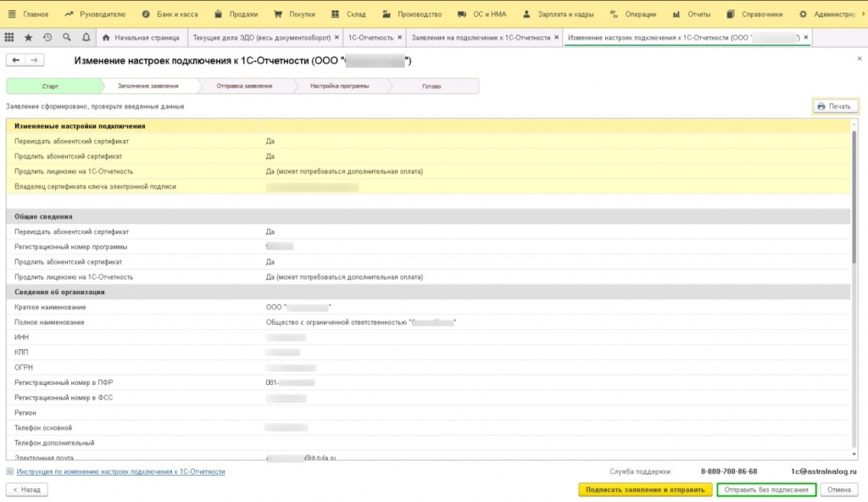Click the instruction document icon
The image size is (868, 502).
tap(10, 471)
